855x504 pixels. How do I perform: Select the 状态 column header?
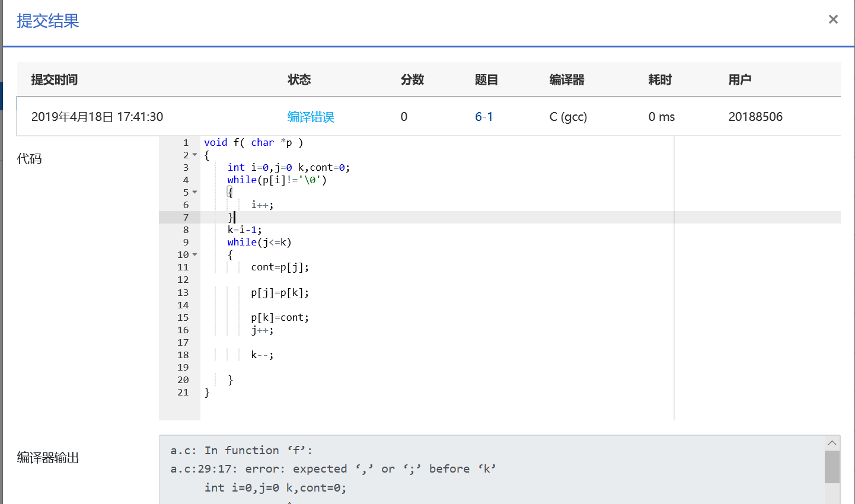[x=299, y=79]
